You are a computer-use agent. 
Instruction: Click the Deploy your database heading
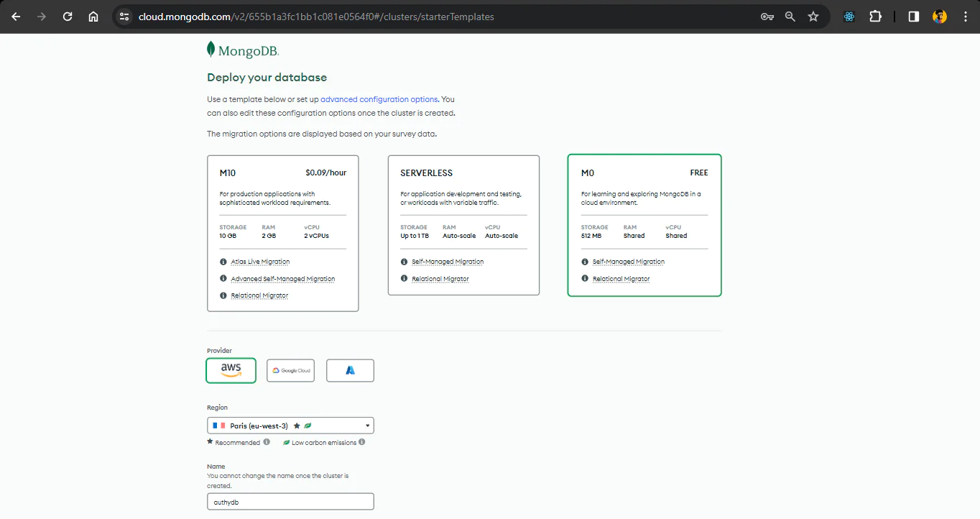(267, 78)
